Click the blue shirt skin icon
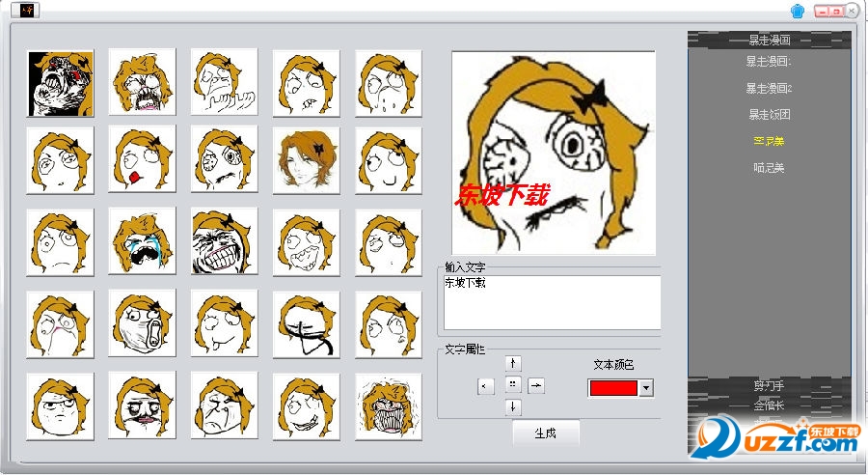Viewport: 868px width, 475px height. click(798, 11)
